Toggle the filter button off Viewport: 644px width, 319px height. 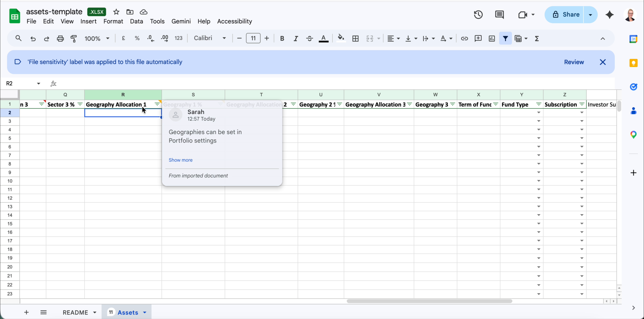pyautogui.click(x=505, y=38)
